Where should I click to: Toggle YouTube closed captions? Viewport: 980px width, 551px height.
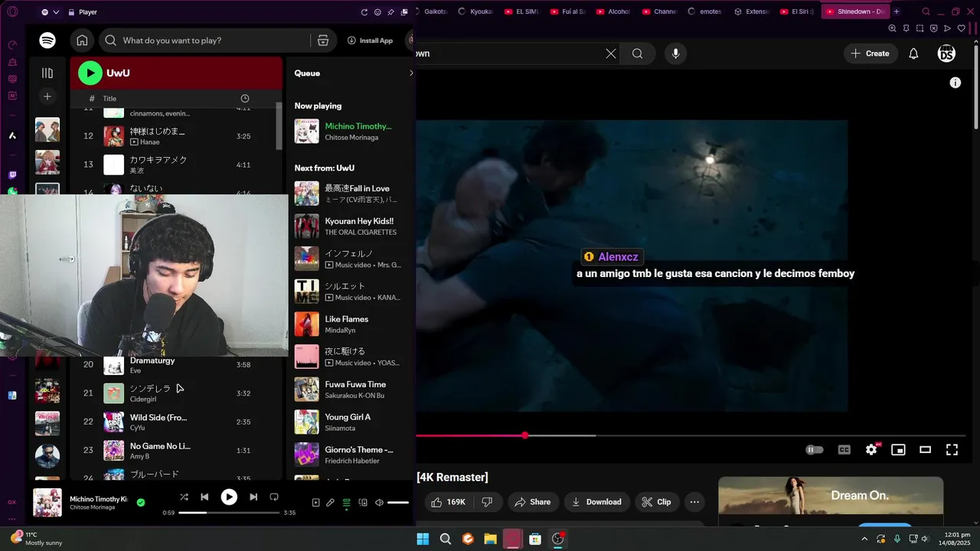(x=844, y=450)
